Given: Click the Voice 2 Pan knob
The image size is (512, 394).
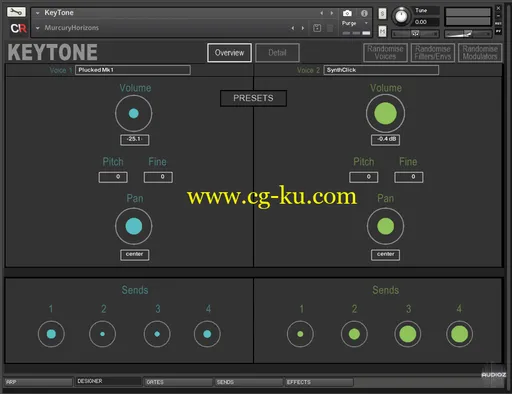Looking at the screenshot, I should coord(385,226).
